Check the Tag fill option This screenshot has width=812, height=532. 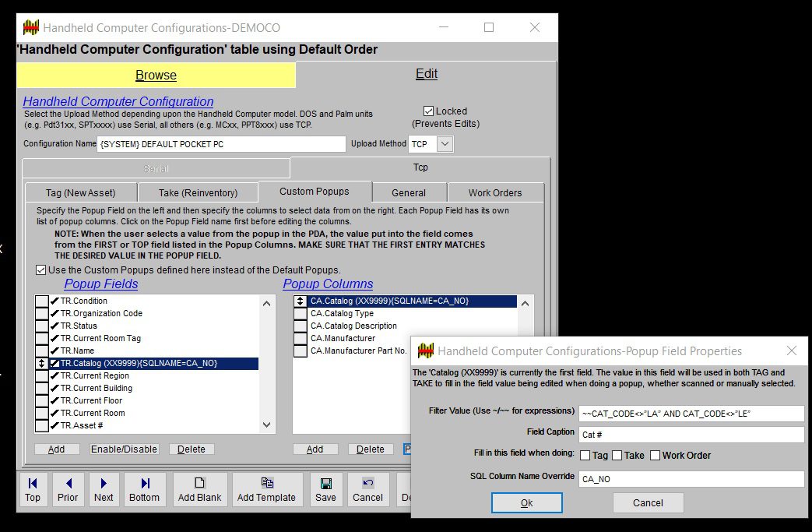tap(585, 456)
